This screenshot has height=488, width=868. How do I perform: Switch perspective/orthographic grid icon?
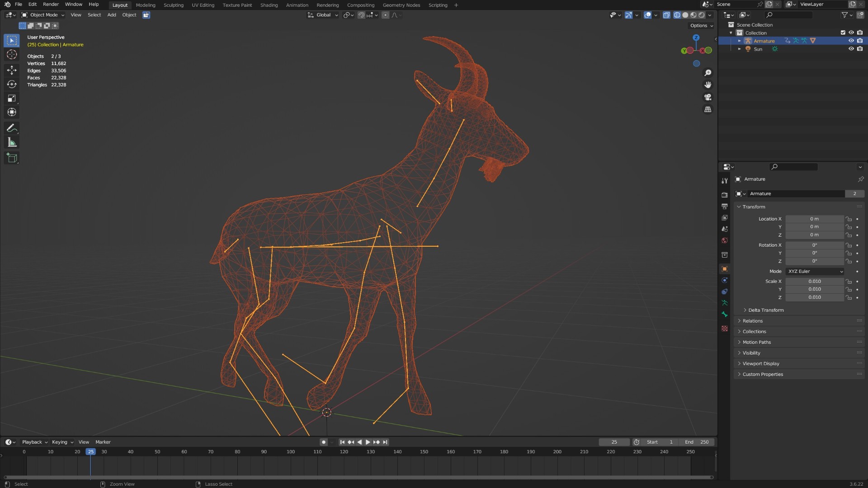coord(708,109)
